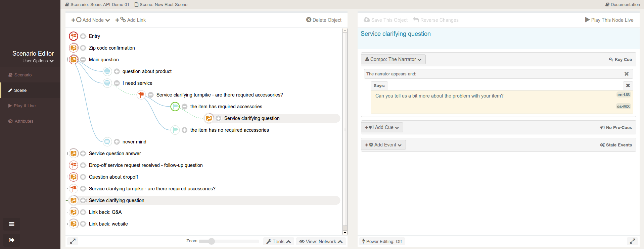Click the sign-out icon at sidebar bottom
644x249 pixels.
pos(12,240)
